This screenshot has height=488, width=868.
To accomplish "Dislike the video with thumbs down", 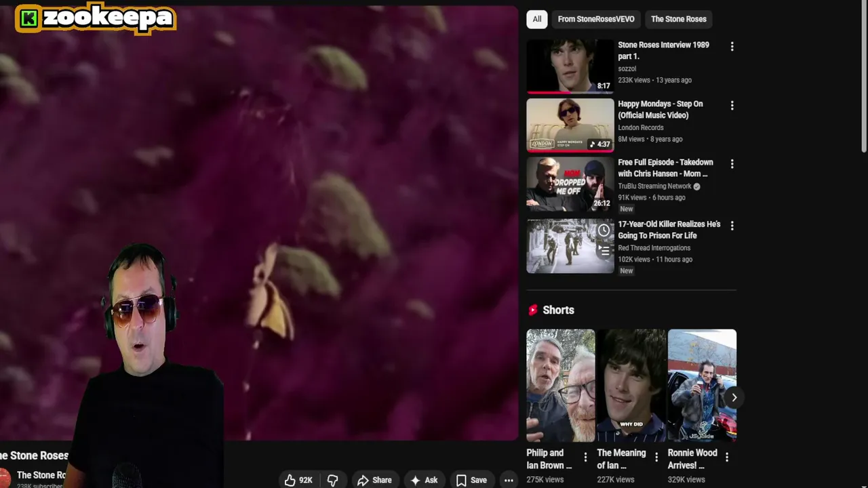I will coord(333,480).
